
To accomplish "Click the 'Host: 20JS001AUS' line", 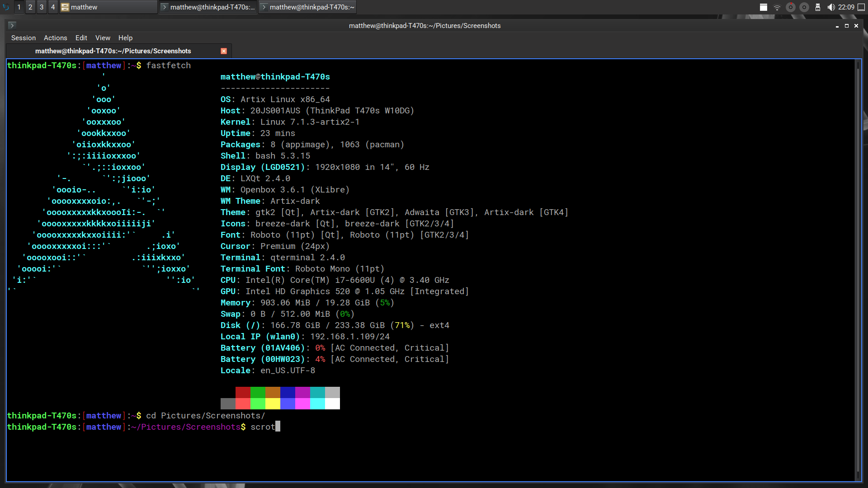I will pyautogui.click(x=317, y=111).
